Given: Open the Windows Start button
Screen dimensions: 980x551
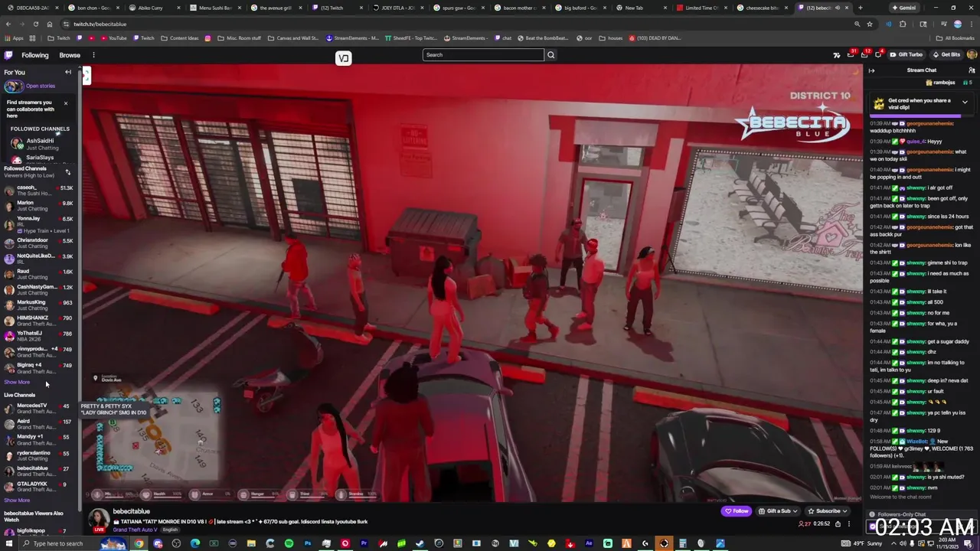Looking at the screenshot, I should pos(8,543).
